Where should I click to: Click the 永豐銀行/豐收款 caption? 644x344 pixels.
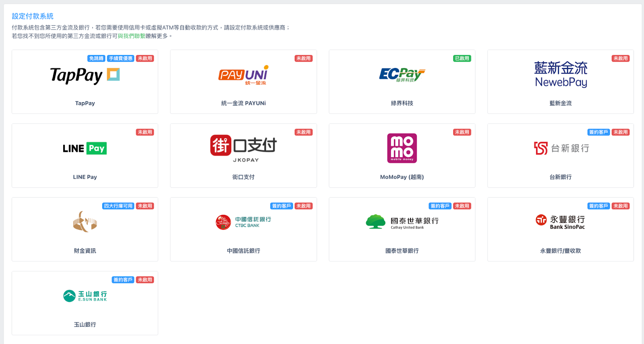tap(561, 251)
